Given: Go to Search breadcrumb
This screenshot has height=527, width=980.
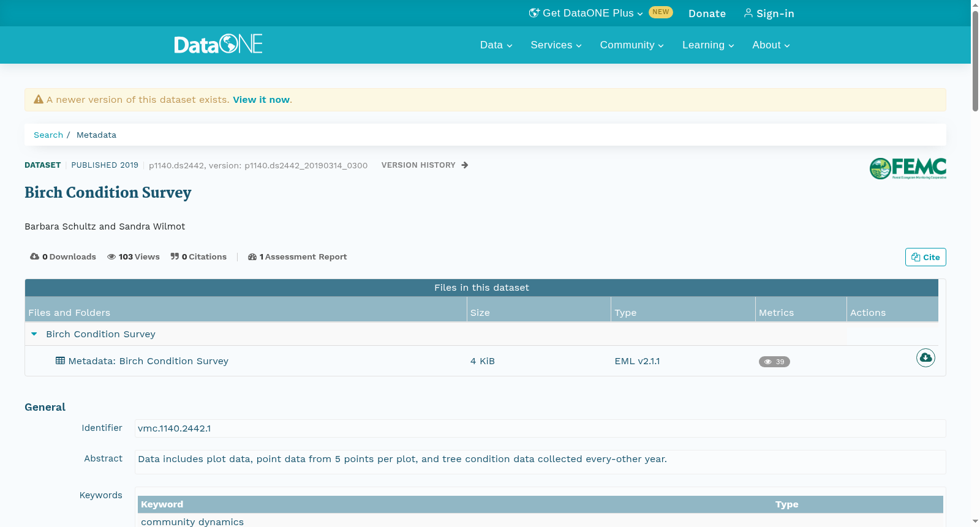Looking at the screenshot, I should (48, 135).
